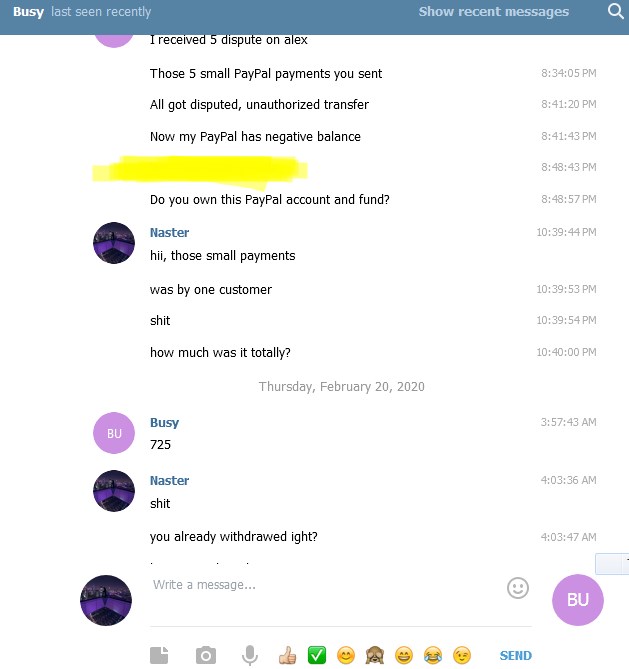Screen dimensions: 629x669
Task: Insert the tears of joy emoji
Action: (433, 655)
